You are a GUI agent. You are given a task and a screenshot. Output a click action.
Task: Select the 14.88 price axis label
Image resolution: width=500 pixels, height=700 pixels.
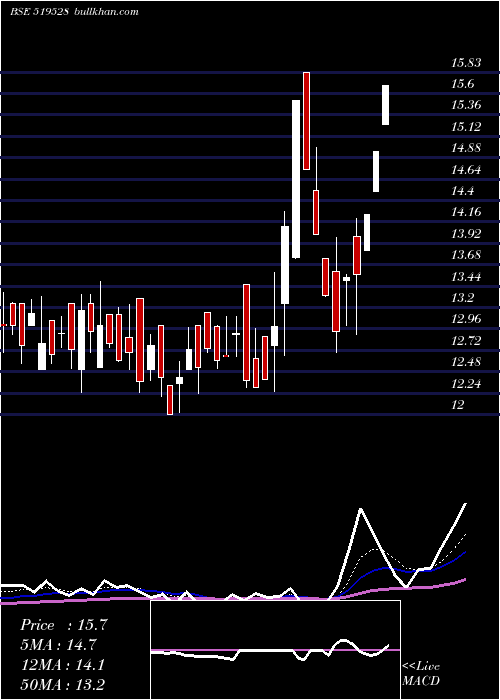click(466, 148)
